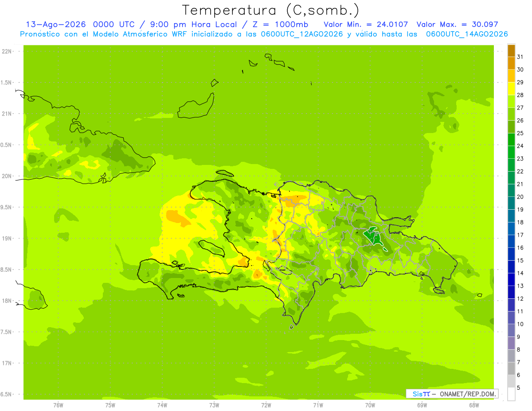The width and height of the screenshot is (532, 411).
Task: Click the gray legend swatch between 6 and 7
Action: click(x=511, y=368)
